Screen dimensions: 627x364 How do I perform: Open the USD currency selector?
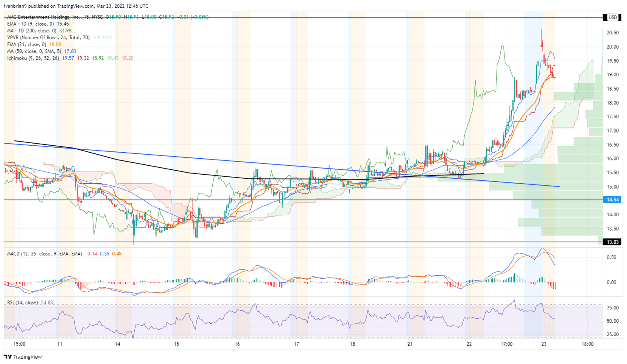(613, 18)
